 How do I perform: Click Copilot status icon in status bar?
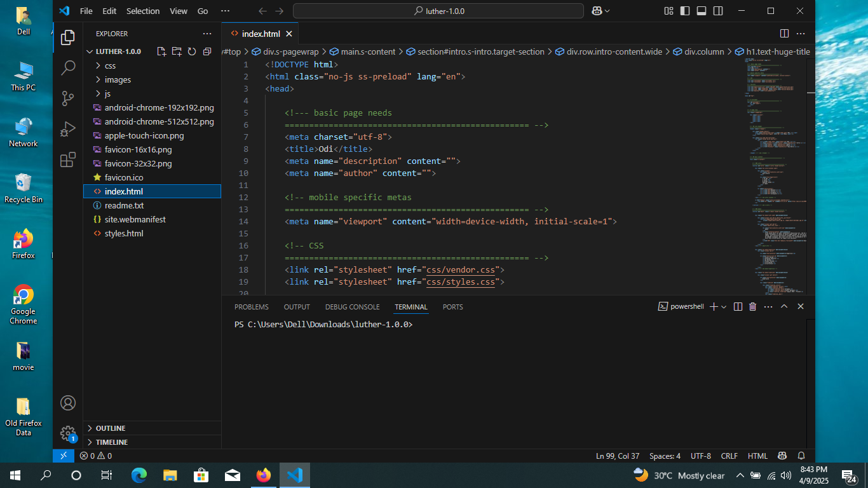[783, 456]
